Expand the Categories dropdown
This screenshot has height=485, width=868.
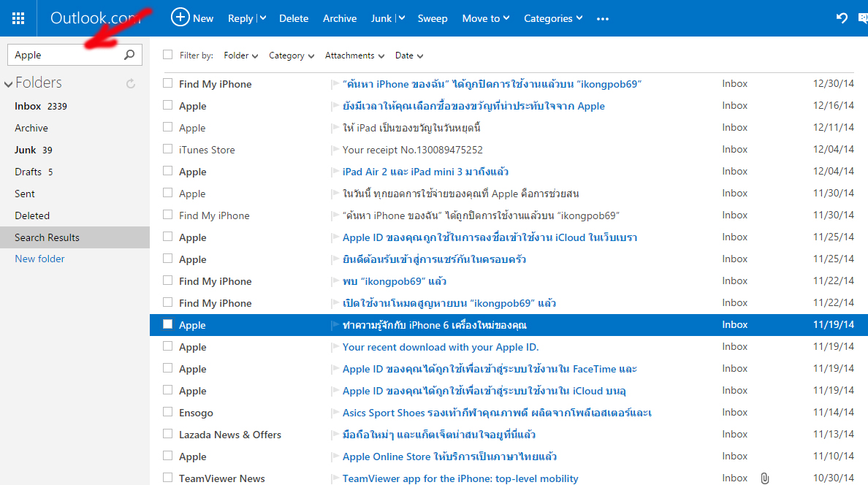click(x=553, y=18)
